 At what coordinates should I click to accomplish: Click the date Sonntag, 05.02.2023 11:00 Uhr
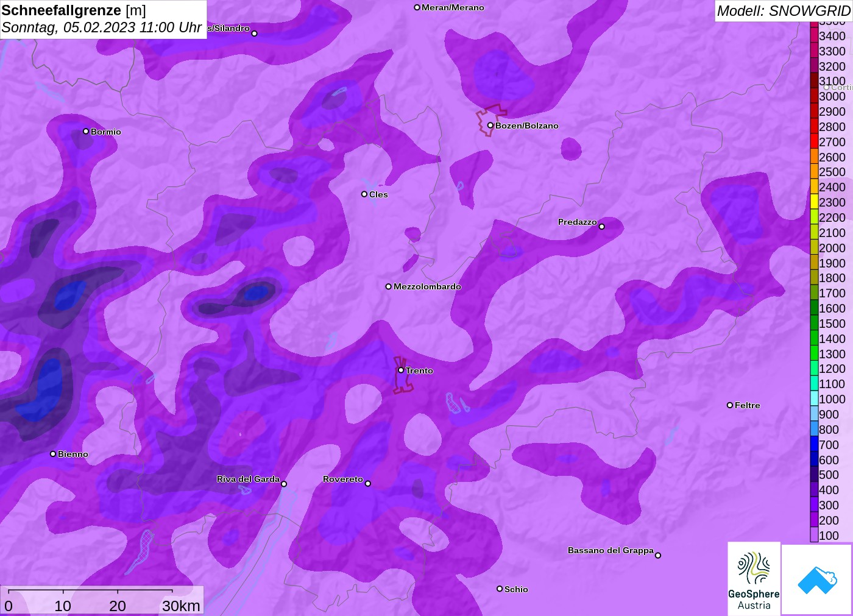102,27
